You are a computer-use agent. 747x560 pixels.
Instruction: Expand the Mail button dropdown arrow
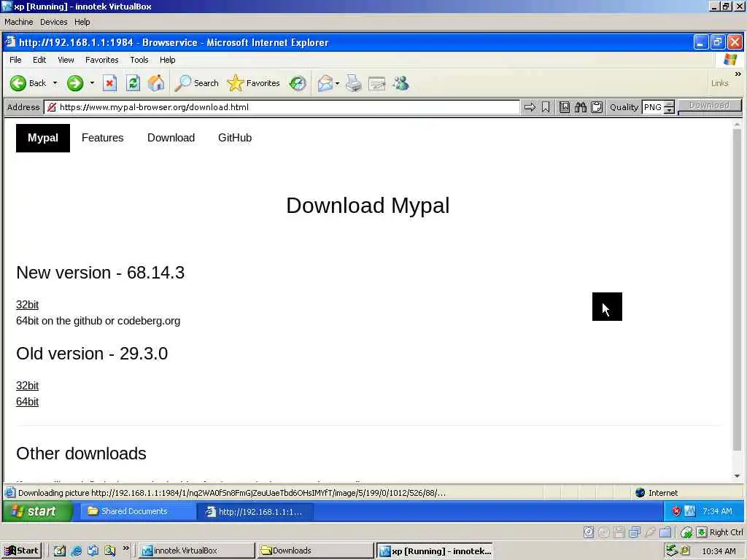(x=337, y=83)
